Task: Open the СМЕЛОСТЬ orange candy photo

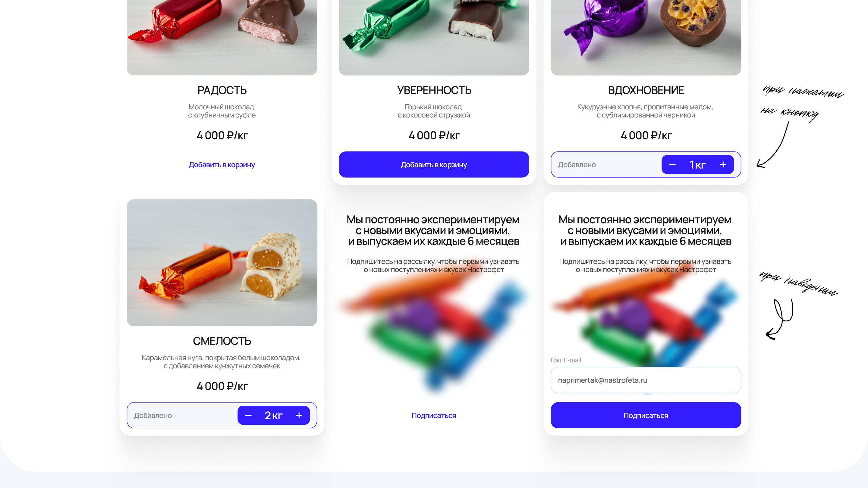Action: tap(222, 263)
